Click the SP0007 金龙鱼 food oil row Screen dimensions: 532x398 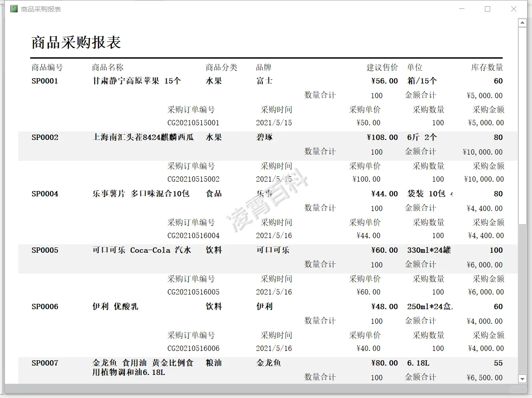click(x=44, y=363)
